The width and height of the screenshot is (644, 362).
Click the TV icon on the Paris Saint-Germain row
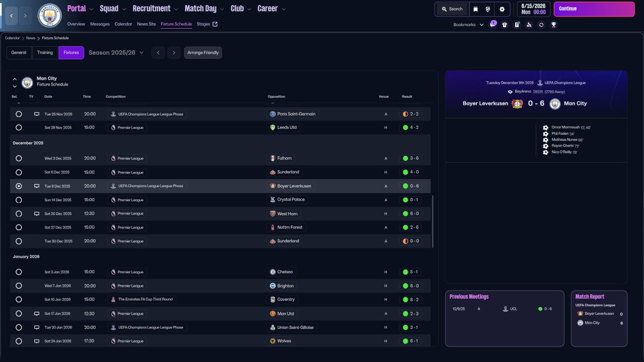pyautogui.click(x=36, y=114)
